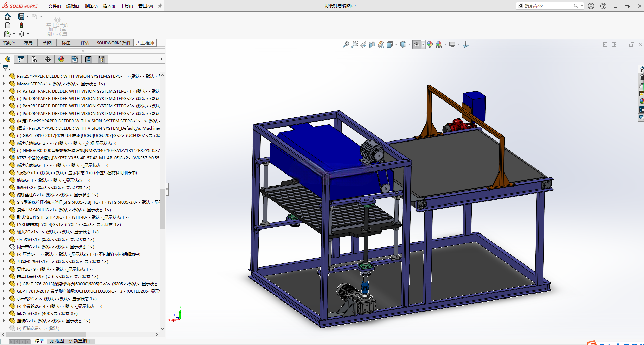Expand the Motor.STEPG<1> tree node
This screenshot has height=345, width=644.
tap(4, 84)
